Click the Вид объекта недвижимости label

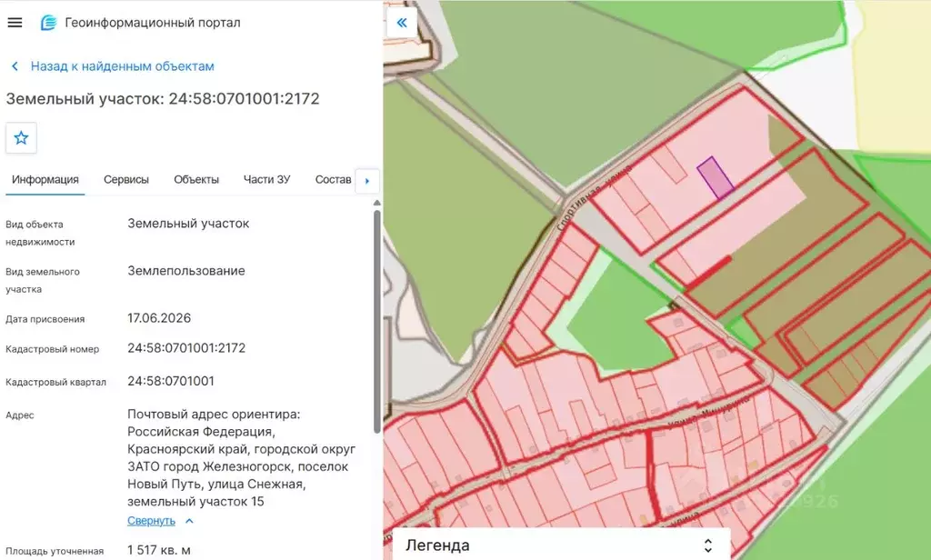coord(40,233)
